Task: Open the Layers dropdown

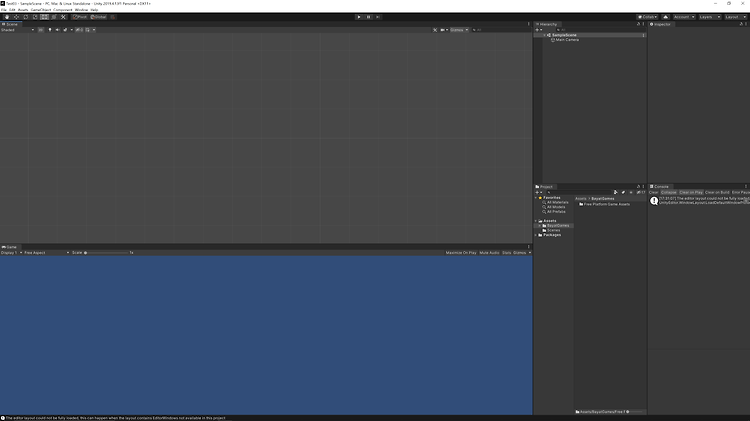Action: coord(709,17)
